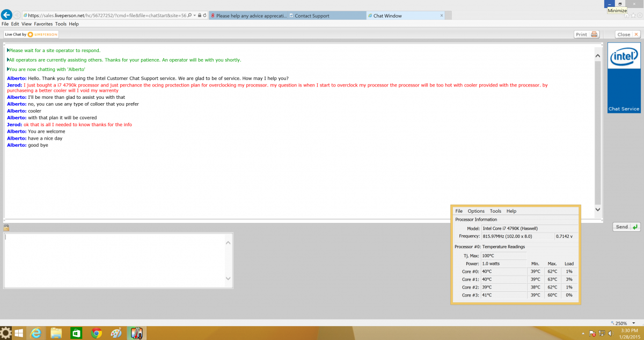Show hidden tray icons arrow
644x340 pixels.
click(x=582, y=333)
